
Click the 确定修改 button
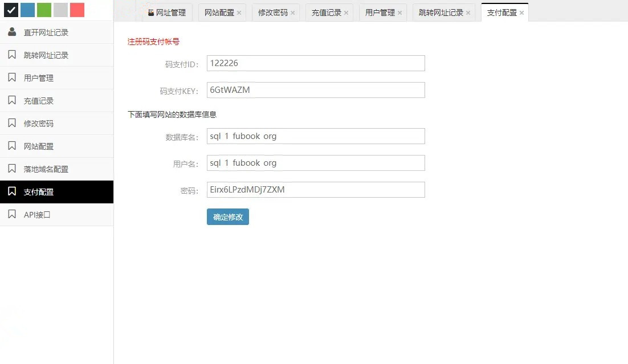pos(228,216)
